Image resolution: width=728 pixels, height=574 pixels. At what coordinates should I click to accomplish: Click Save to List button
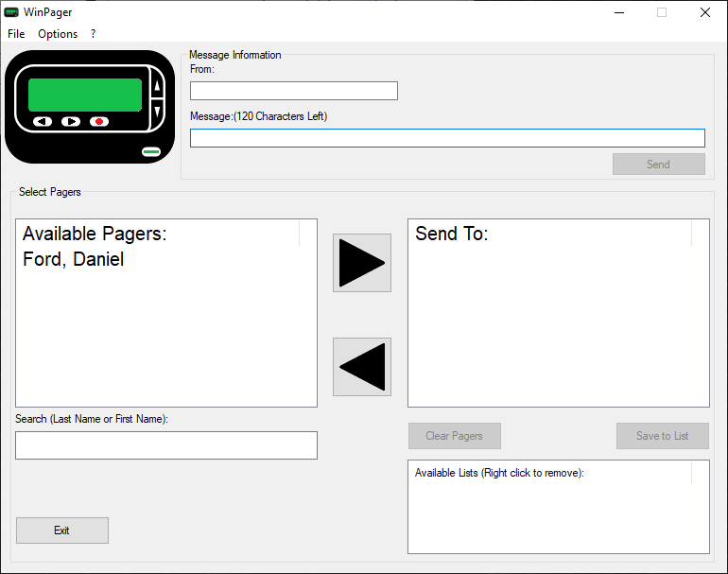pyautogui.click(x=662, y=436)
